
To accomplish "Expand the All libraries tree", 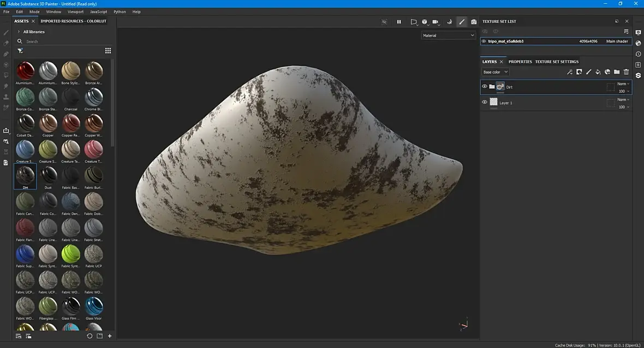I will (19, 32).
